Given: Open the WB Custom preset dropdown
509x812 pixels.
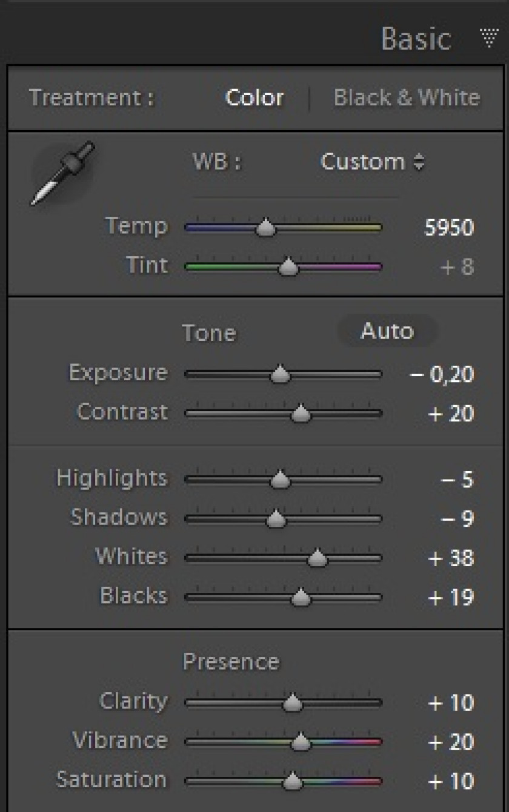Looking at the screenshot, I should (372, 162).
